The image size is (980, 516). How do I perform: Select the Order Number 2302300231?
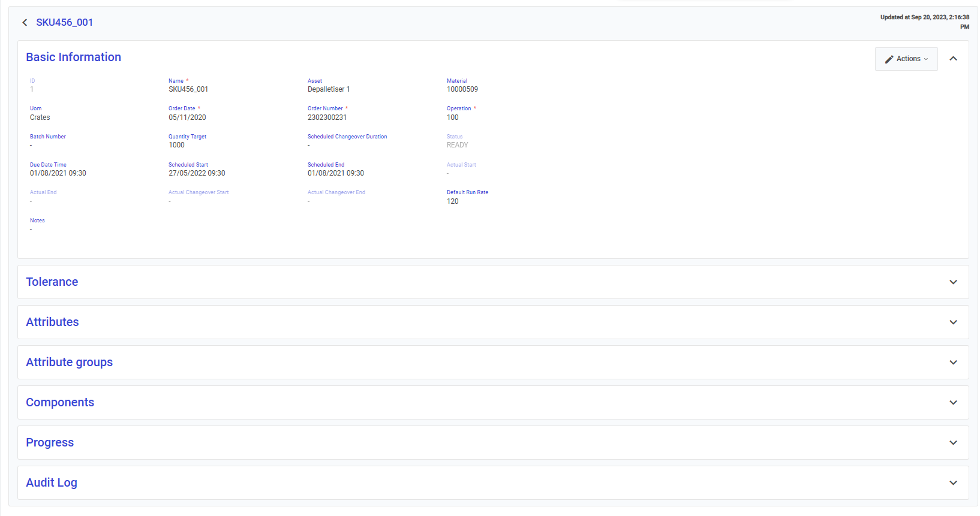click(x=327, y=117)
